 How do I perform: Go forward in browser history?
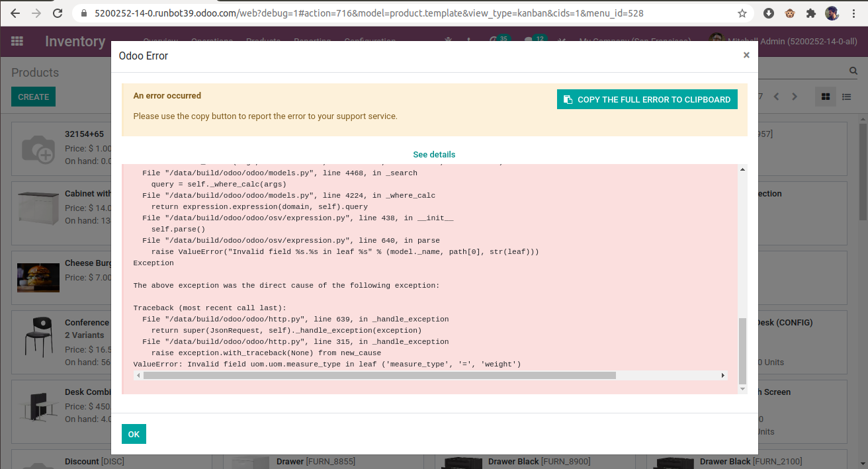(x=36, y=13)
